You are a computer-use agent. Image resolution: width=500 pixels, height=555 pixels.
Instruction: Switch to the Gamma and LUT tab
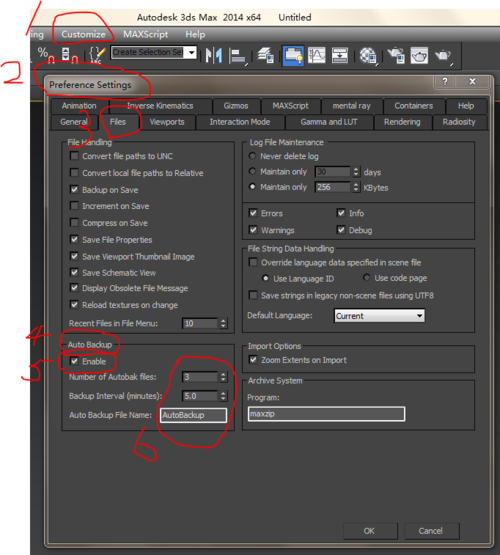coord(329,122)
